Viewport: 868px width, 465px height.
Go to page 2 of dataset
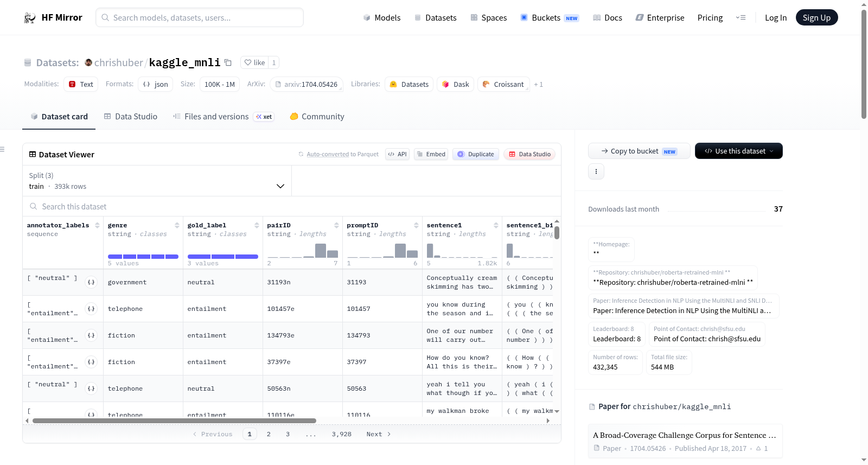tap(269, 434)
